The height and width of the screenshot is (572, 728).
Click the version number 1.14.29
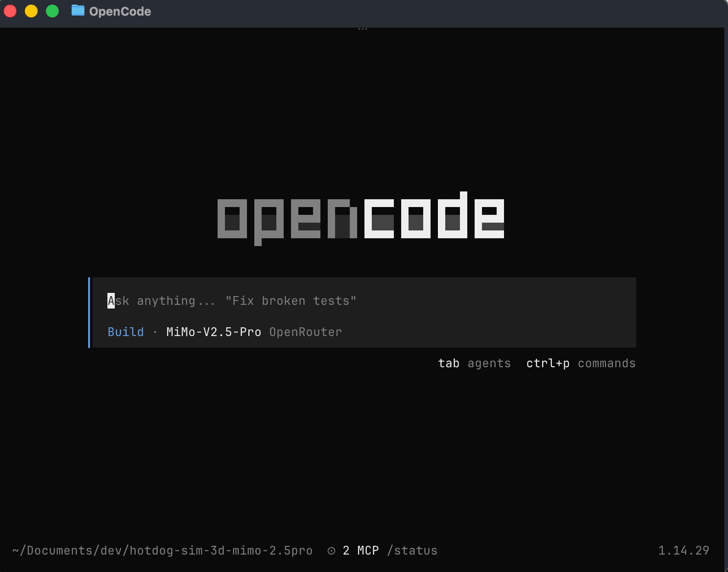683,550
